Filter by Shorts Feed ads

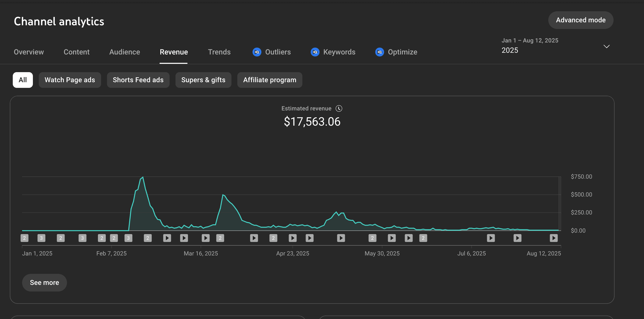[x=138, y=80]
